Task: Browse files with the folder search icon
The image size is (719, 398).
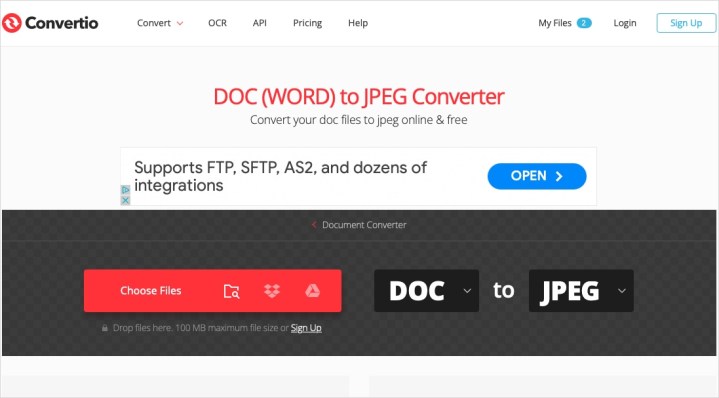Action: point(232,291)
